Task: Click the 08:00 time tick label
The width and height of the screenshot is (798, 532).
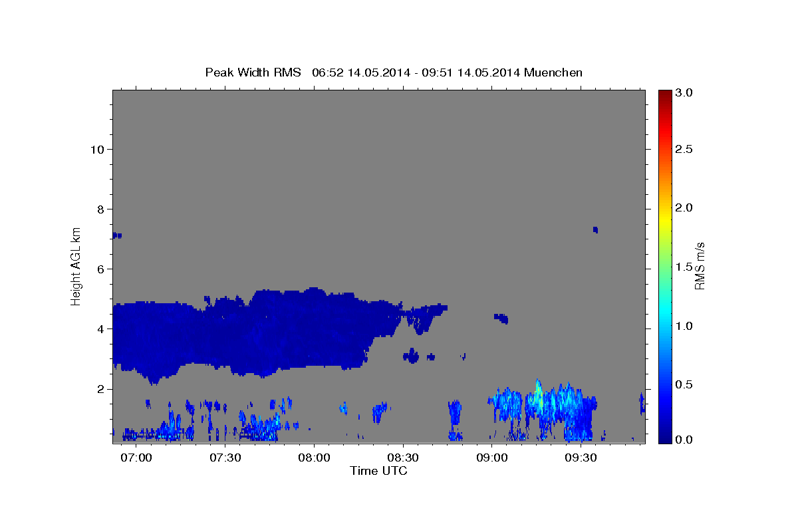Action: tap(314, 458)
